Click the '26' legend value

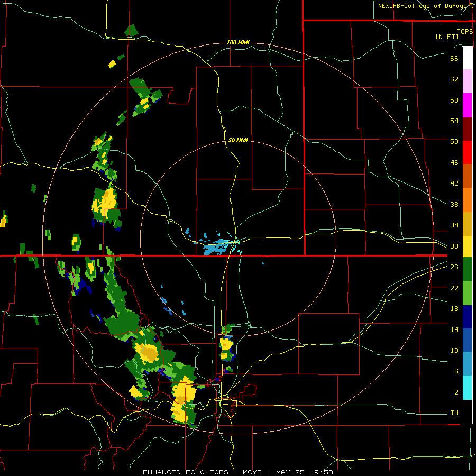tap(454, 267)
